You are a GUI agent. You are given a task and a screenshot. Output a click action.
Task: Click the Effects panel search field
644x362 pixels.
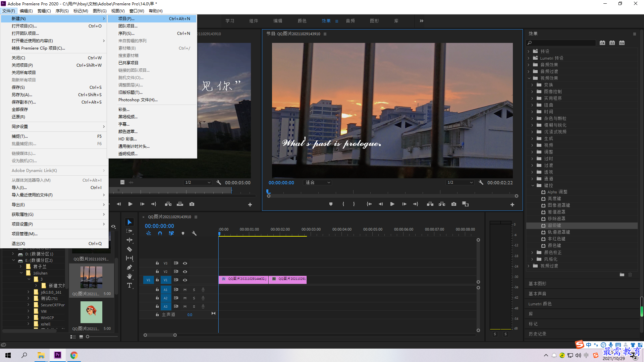561,43
